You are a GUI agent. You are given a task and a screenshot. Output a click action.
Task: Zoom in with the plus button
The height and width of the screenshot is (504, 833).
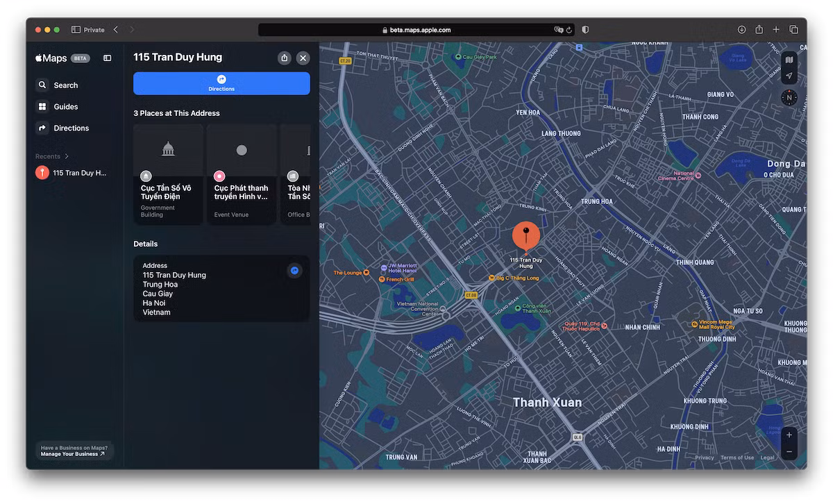[x=789, y=435]
